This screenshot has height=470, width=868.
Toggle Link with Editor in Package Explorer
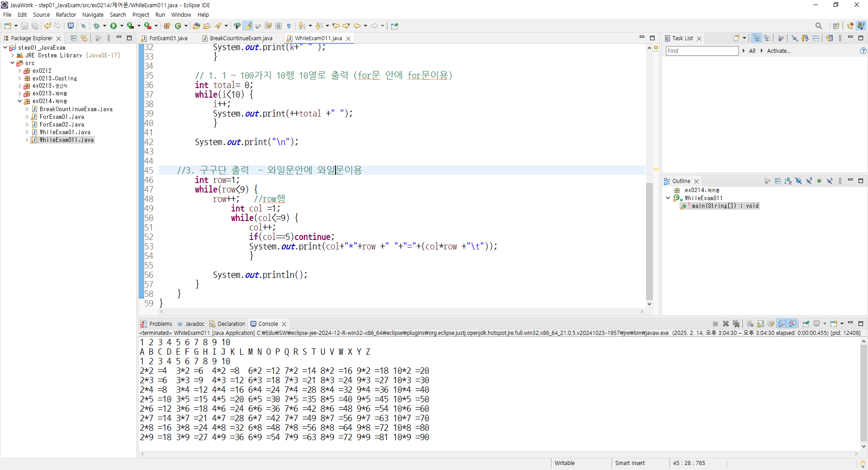point(84,38)
